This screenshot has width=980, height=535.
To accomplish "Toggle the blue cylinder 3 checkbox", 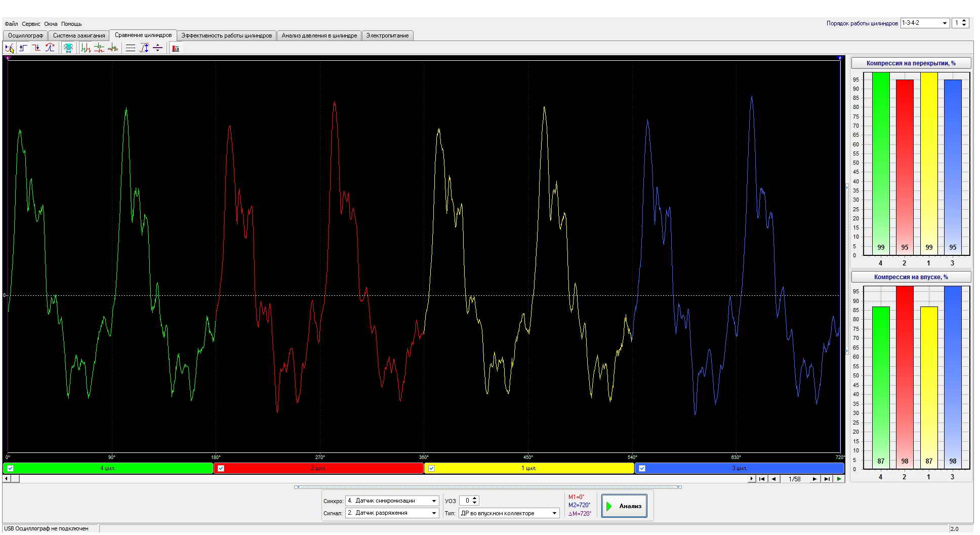I will pyautogui.click(x=642, y=468).
